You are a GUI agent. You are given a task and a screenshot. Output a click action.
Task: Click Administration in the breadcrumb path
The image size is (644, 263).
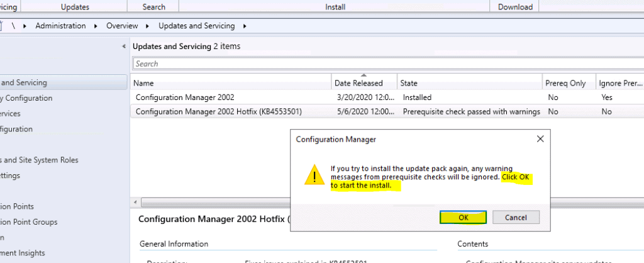click(60, 26)
